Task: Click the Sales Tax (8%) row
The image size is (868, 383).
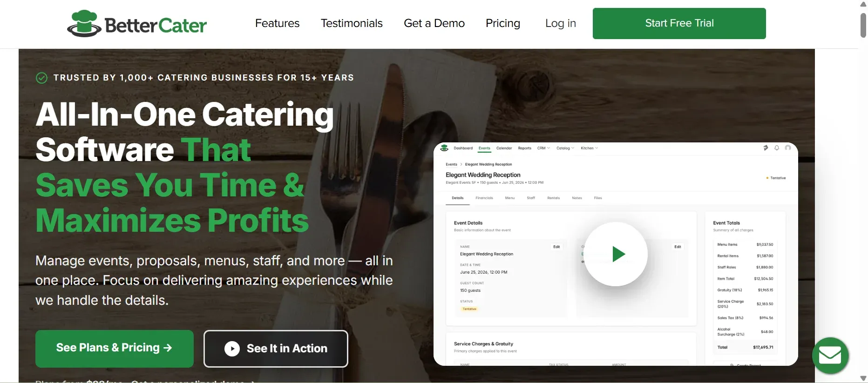Action: pos(745,318)
